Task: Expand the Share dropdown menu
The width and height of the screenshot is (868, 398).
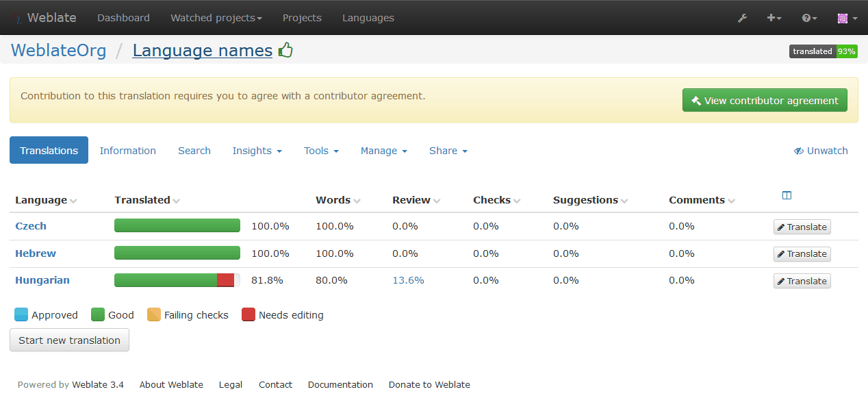Action: (x=448, y=151)
